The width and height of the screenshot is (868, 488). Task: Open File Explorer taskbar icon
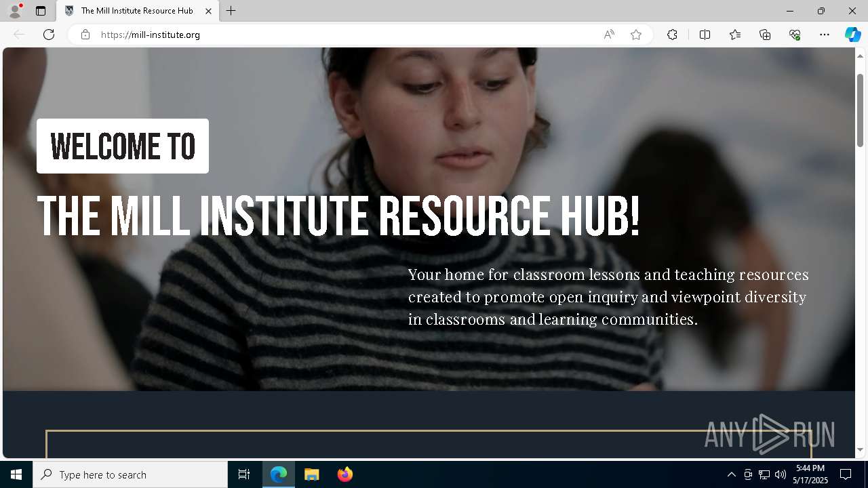point(312,474)
